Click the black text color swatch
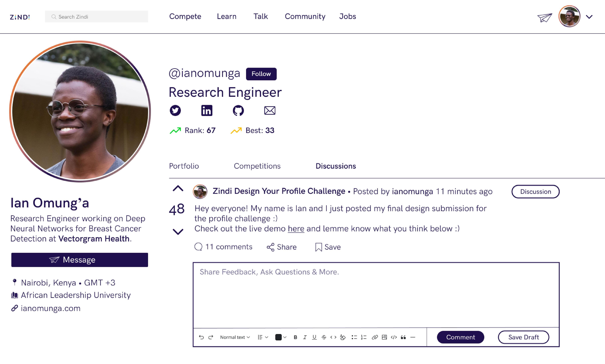The height and width of the screenshot is (364, 605). pyautogui.click(x=278, y=337)
